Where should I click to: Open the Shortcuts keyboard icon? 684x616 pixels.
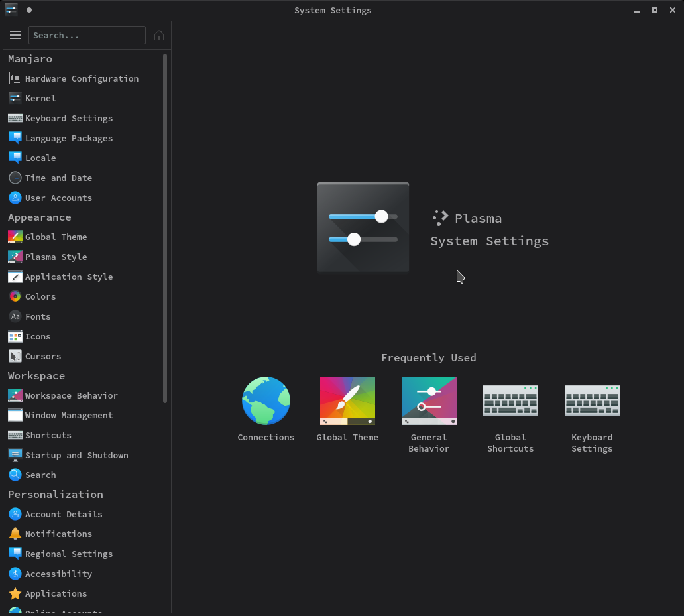[x=15, y=435]
